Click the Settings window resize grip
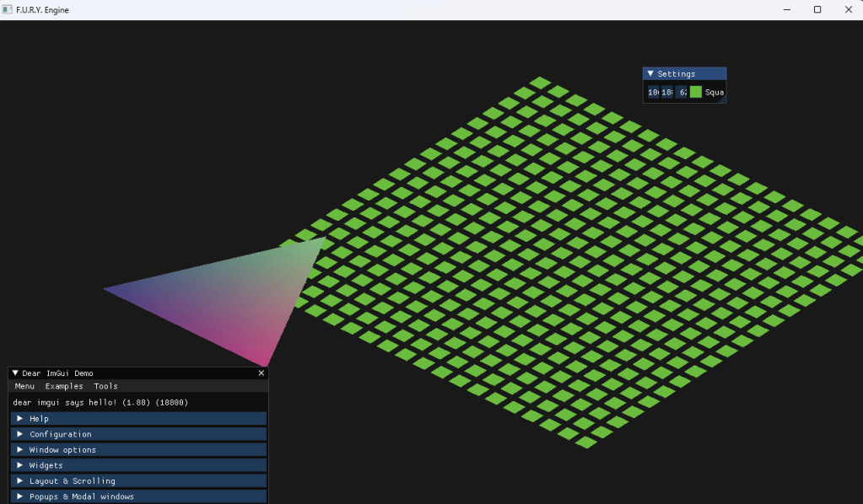 723,100
